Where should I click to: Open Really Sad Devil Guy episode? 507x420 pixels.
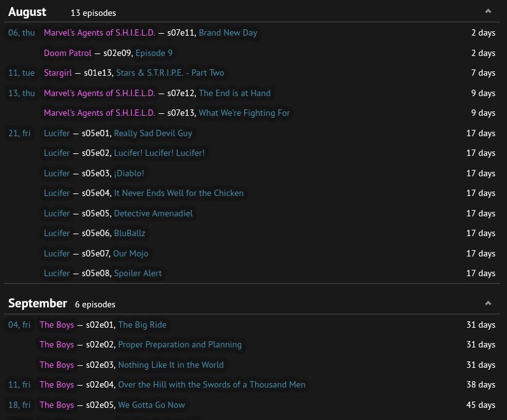point(153,133)
